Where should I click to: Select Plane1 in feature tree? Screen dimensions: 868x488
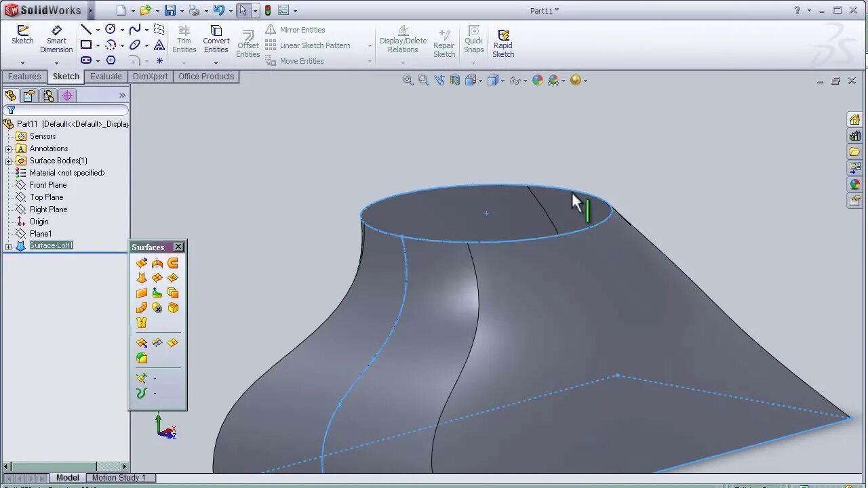[x=41, y=234]
